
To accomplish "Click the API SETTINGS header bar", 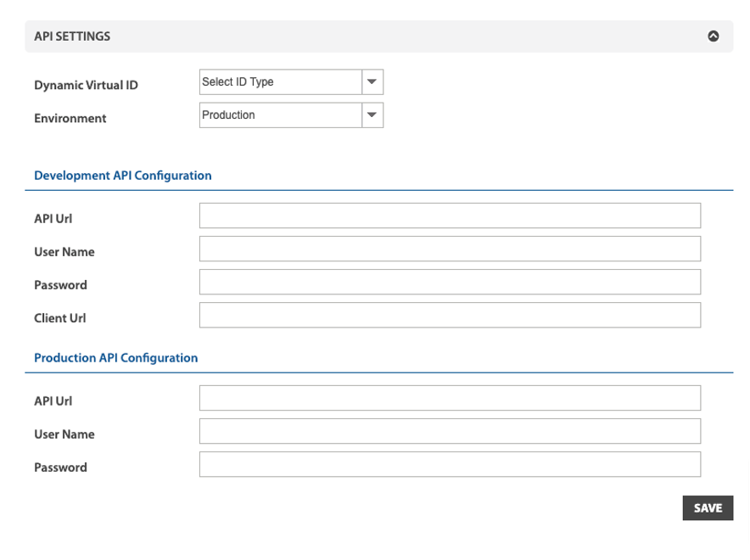I will (x=379, y=36).
